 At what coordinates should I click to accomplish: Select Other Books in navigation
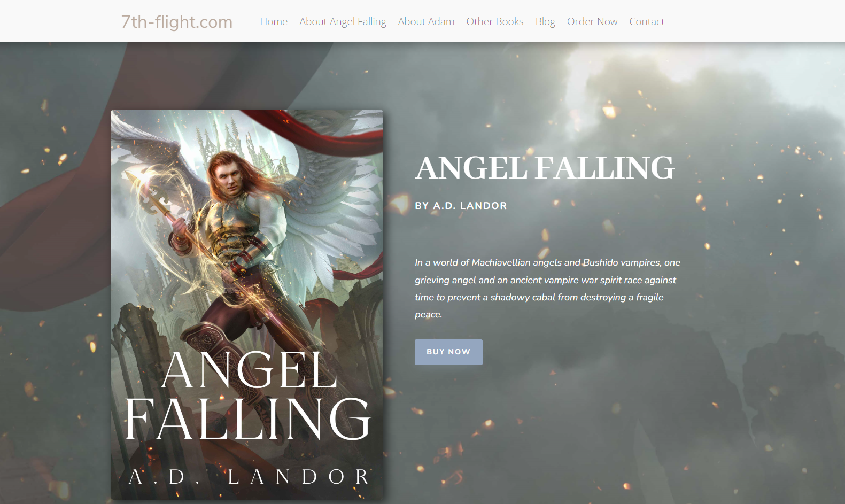tap(495, 21)
